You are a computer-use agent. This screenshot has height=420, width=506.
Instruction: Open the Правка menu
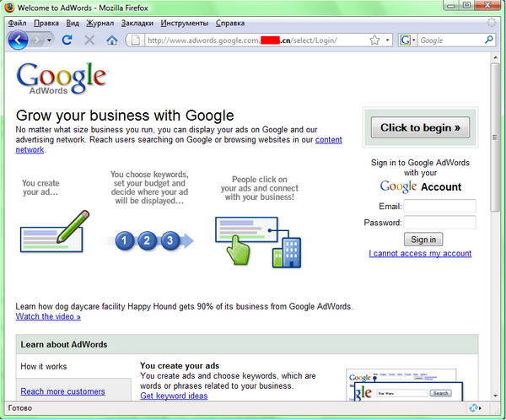[x=46, y=24]
